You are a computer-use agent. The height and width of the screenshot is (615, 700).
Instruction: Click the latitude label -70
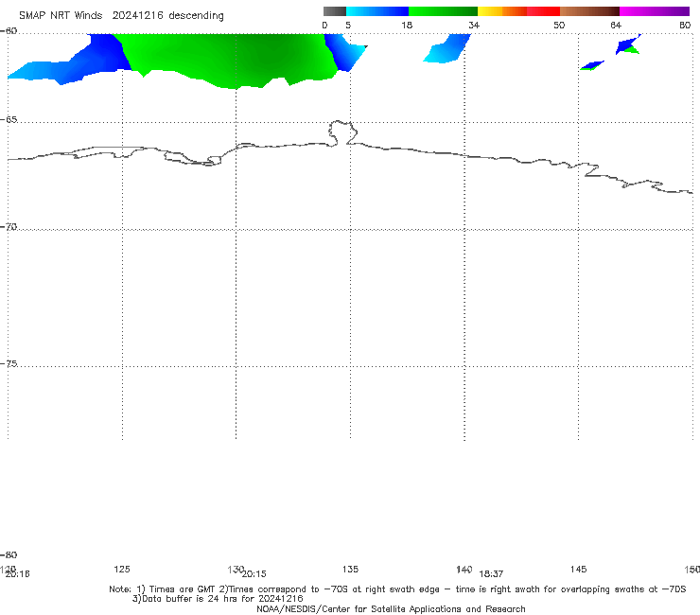pos(9,227)
